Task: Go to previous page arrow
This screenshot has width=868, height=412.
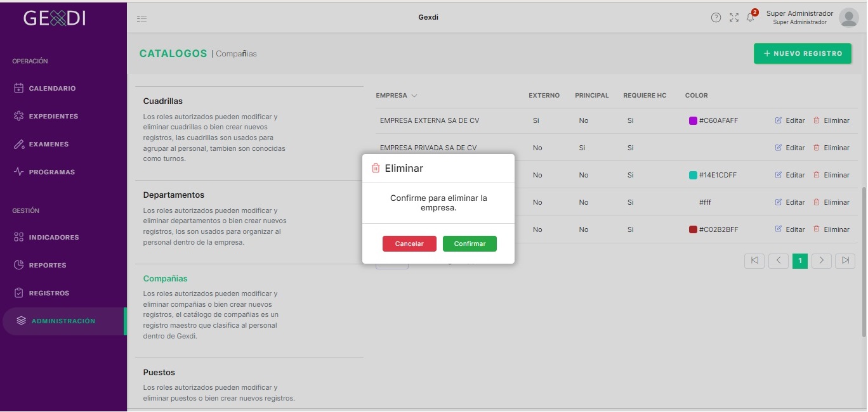Action: [779, 261]
